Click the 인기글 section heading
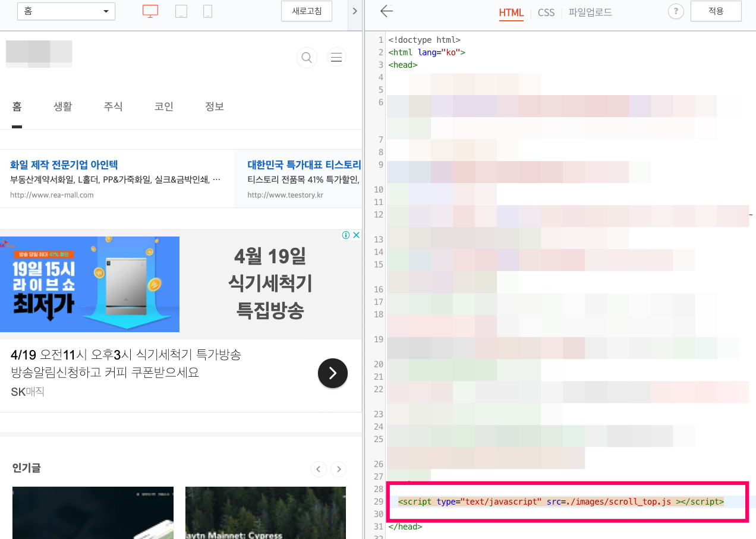Viewport: 756px width, 539px height. tap(26, 468)
